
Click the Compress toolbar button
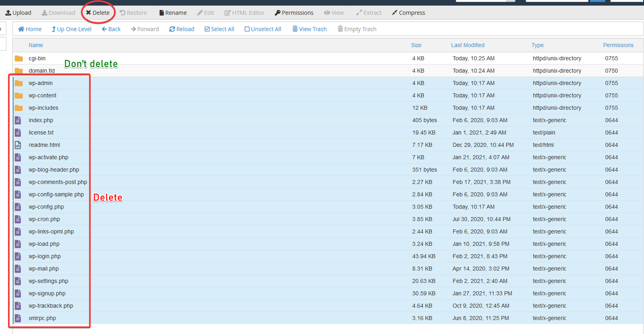coord(409,13)
